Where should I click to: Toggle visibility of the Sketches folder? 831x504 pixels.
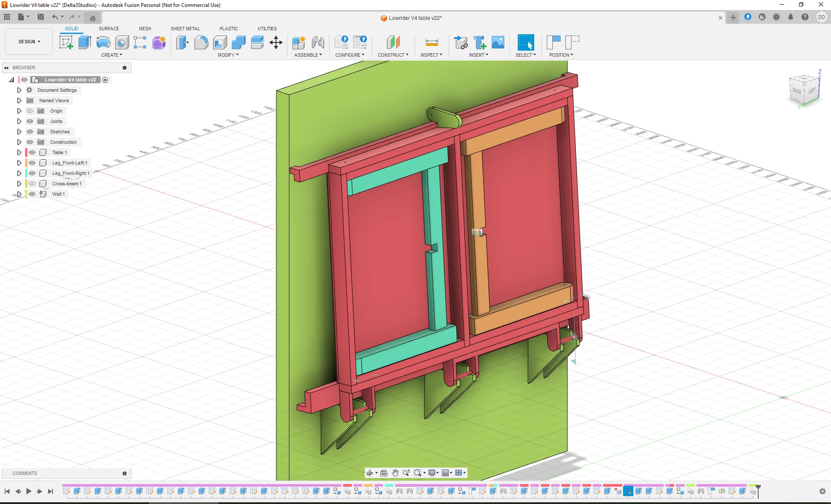(x=30, y=132)
